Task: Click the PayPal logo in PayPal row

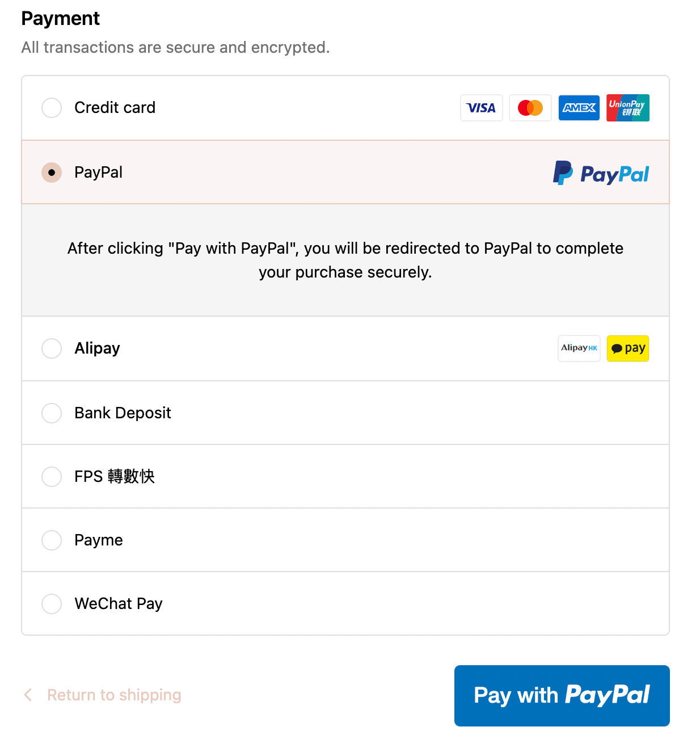Action: coord(601,173)
